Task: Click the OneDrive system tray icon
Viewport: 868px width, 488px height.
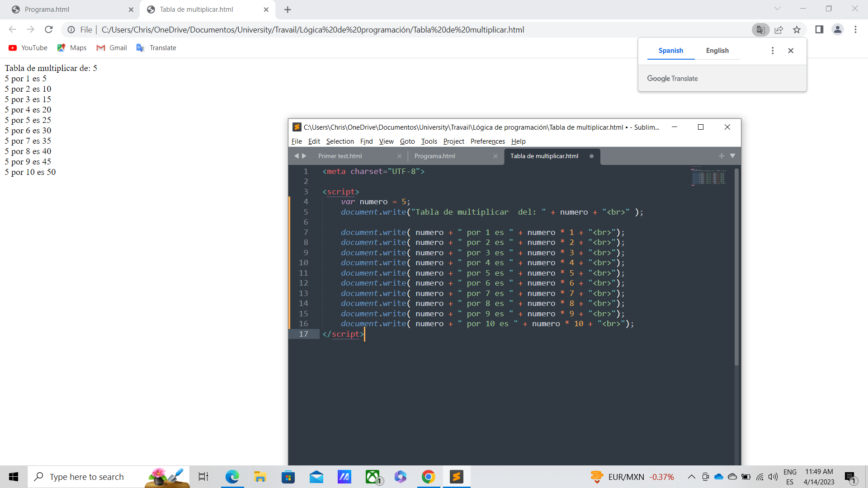Action: tap(719, 476)
